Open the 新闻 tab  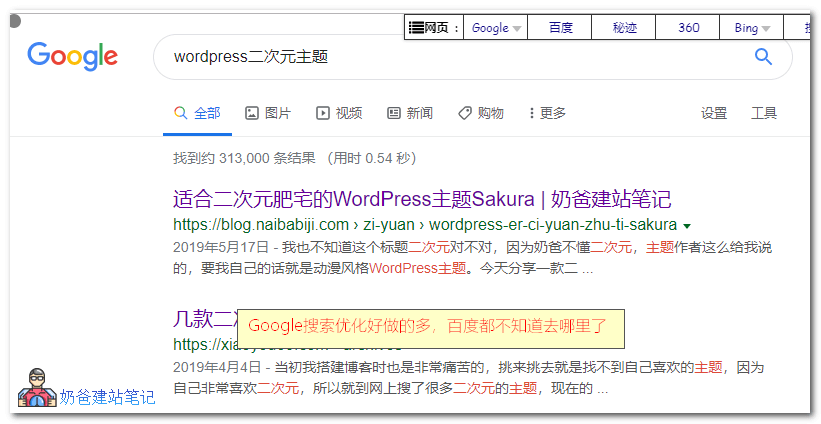(409, 113)
